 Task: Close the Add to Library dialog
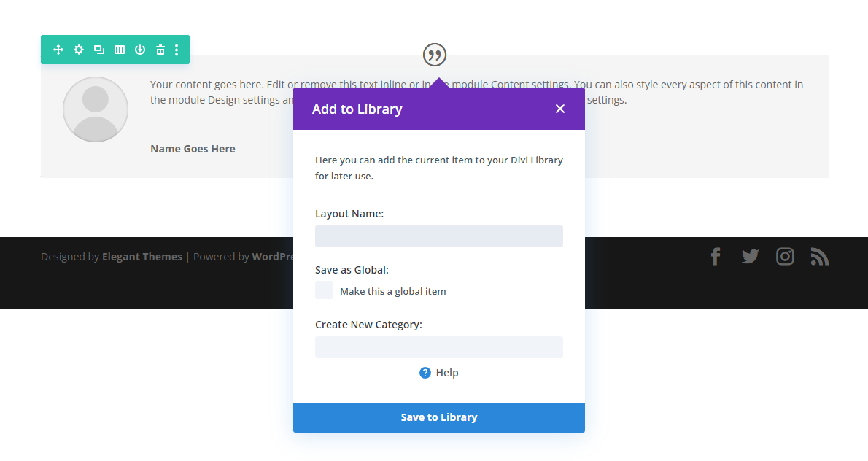point(559,108)
